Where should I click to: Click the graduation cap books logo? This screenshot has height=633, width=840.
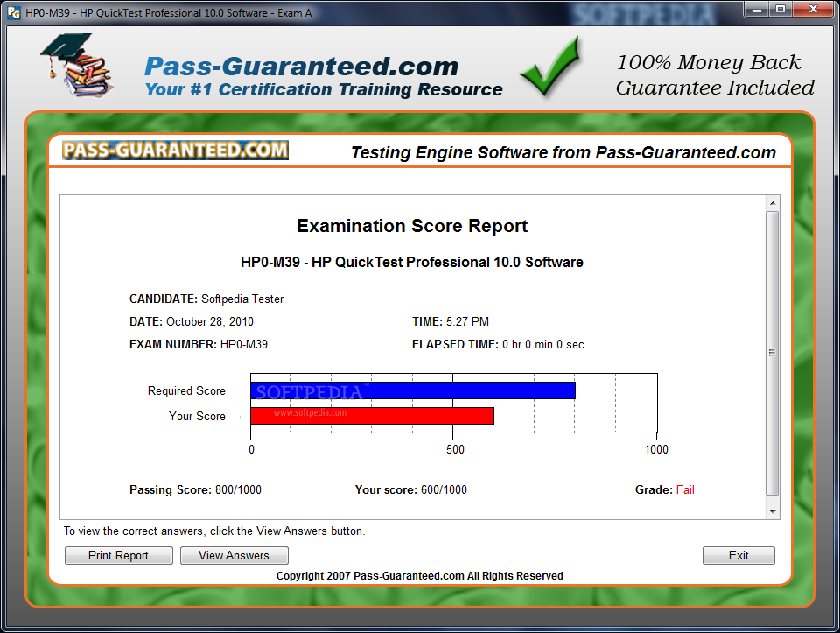tap(77, 65)
